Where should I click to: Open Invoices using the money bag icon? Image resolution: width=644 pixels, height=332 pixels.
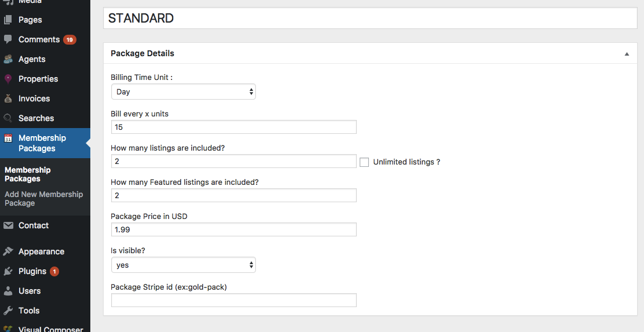8,98
